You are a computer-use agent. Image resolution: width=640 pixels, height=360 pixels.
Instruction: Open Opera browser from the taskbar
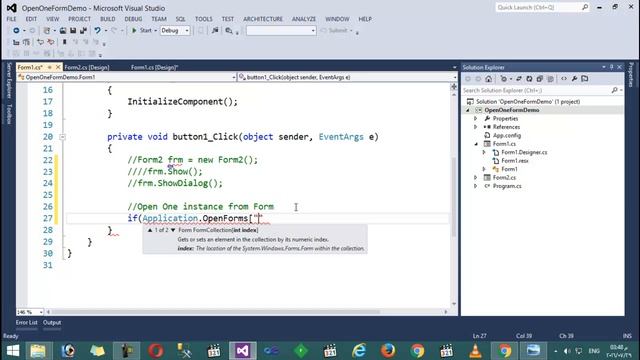[x=155, y=351]
